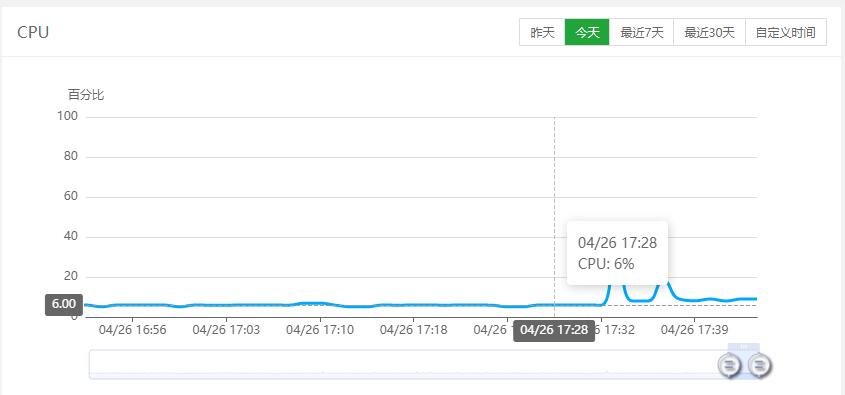Select the right zoom slider handle icon

pyautogui.click(x=760, y=365)
